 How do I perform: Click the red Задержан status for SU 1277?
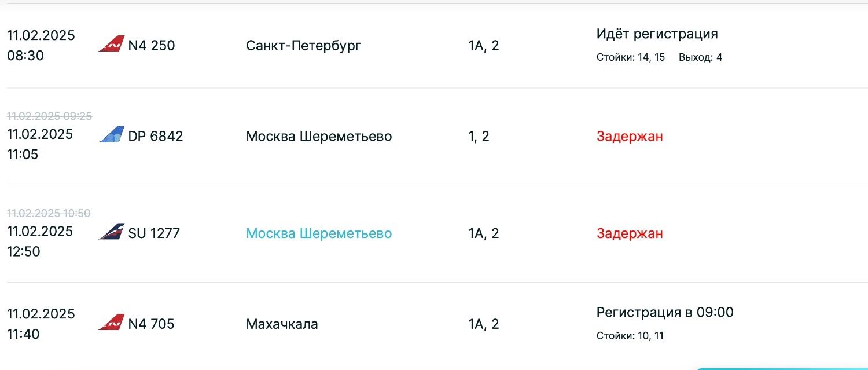(x=630, y=233)
